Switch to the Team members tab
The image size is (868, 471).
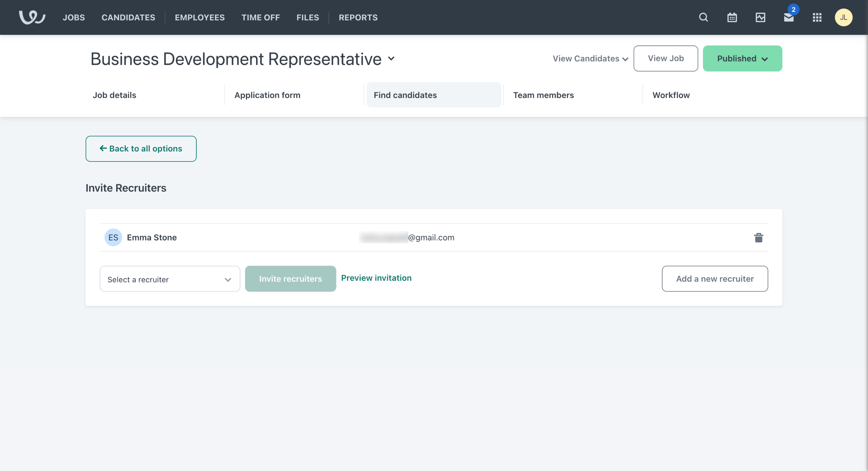pos(543,95)
